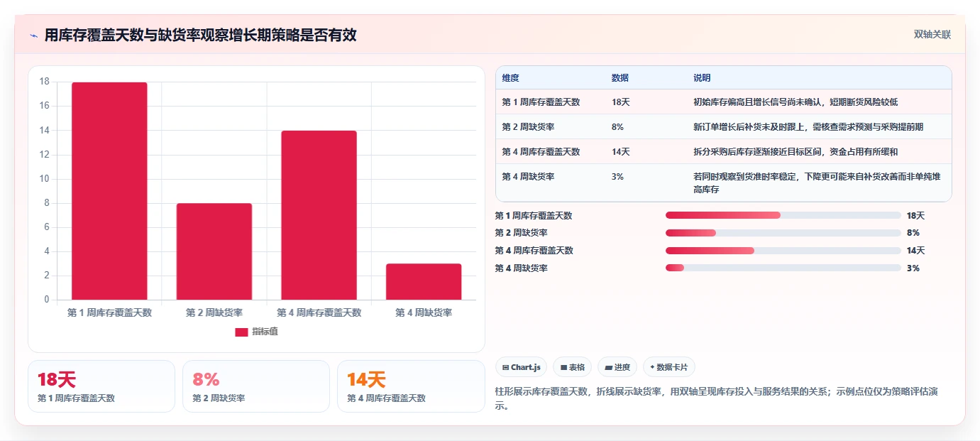Click description starting 初始库存偏高
Screen dimensions: 980x441
tap(795, 102)
